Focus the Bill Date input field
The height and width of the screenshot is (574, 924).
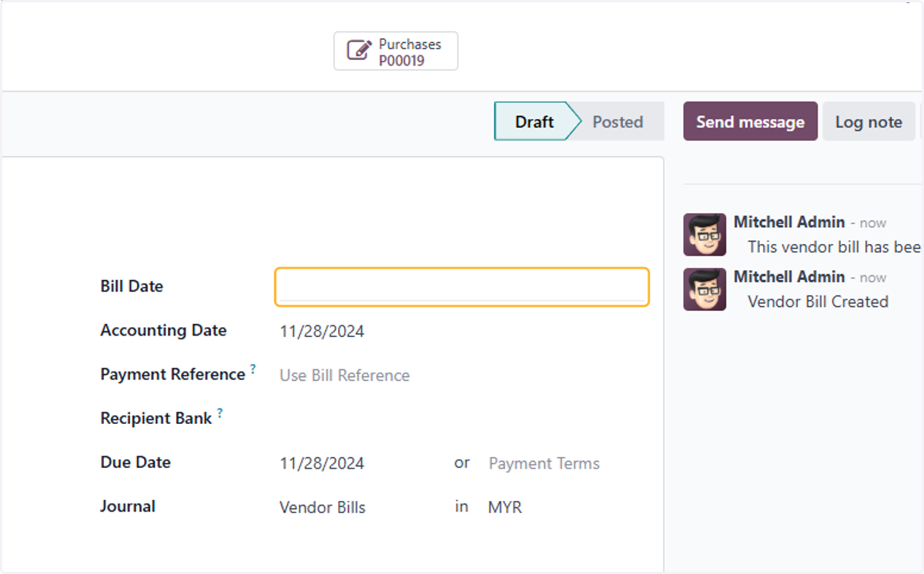click(462, 287)
